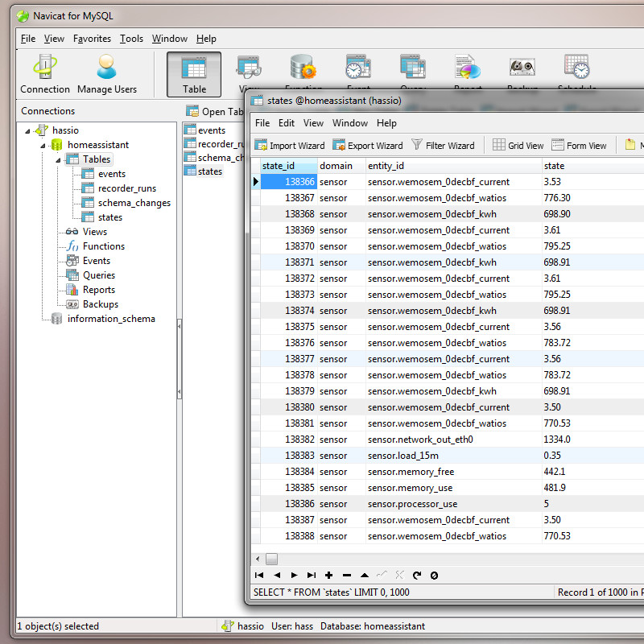This screenshot has width=644, height=644.
Task: Collapse the homeassistant database node
Action: [x=43, y=146]
